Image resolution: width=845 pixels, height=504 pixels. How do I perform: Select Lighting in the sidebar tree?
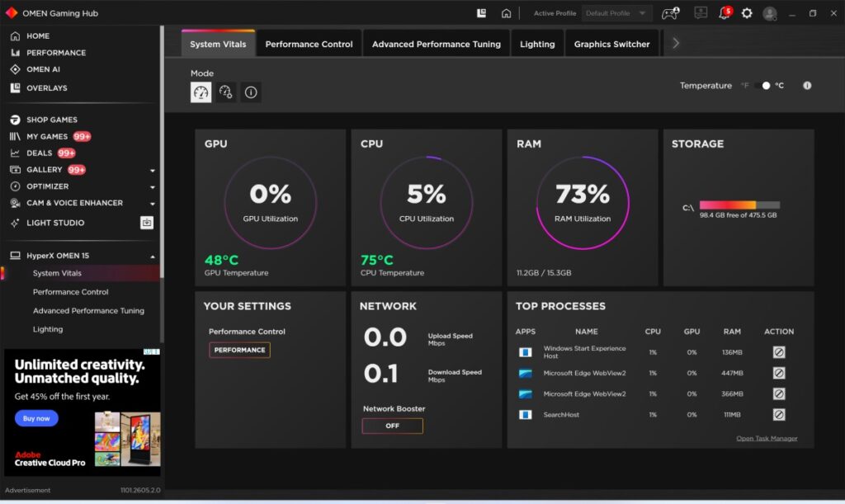pos(47,330)
